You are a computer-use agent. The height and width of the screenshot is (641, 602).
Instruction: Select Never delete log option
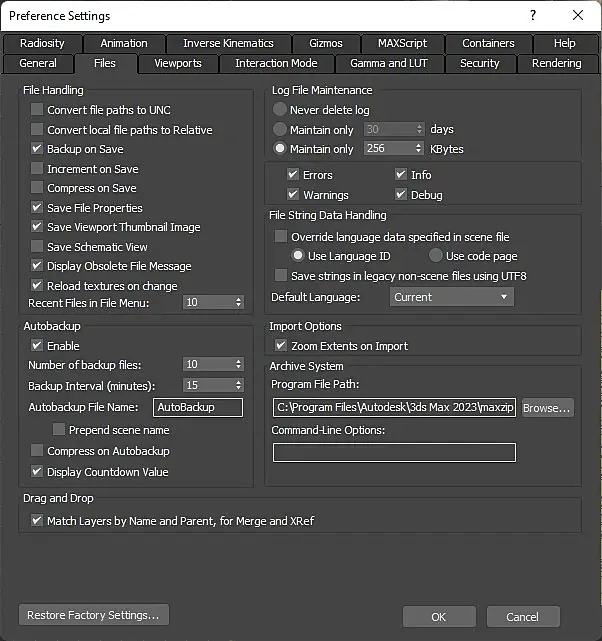(280, 110)
